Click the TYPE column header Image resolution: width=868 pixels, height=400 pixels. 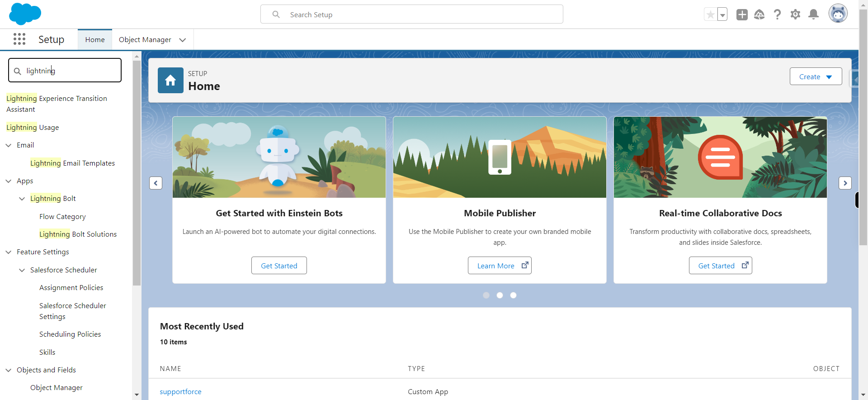point(416,368)
